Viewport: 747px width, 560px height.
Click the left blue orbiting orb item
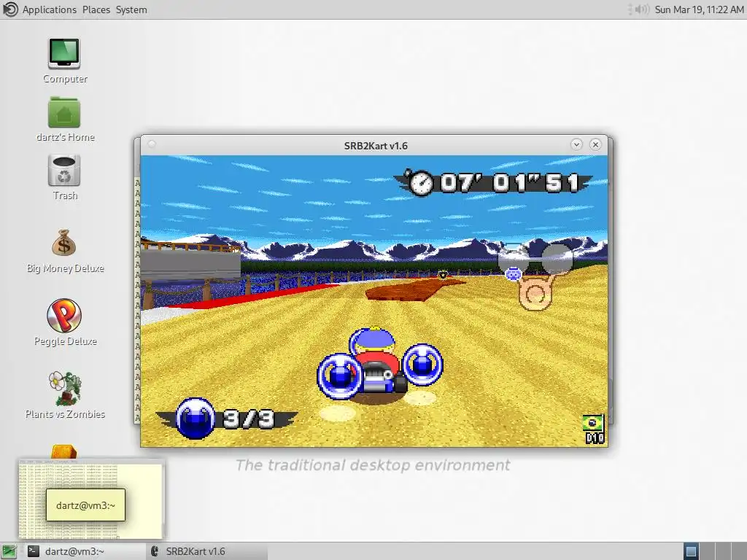pos(340,376)
